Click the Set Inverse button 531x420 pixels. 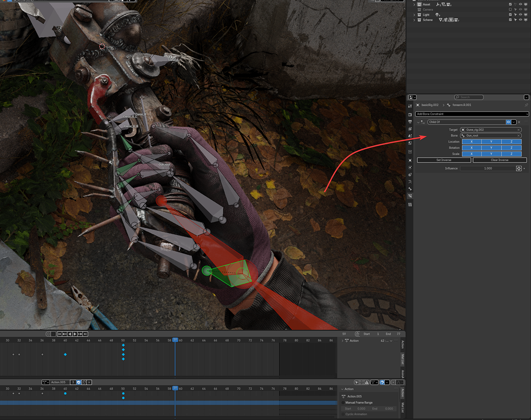point(444,160)
